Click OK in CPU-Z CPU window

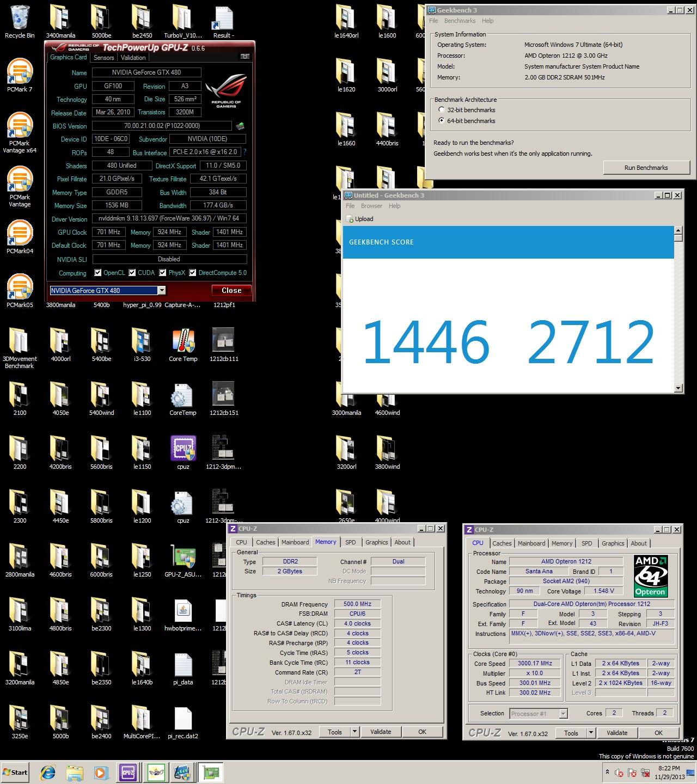[x=658, y=733]
